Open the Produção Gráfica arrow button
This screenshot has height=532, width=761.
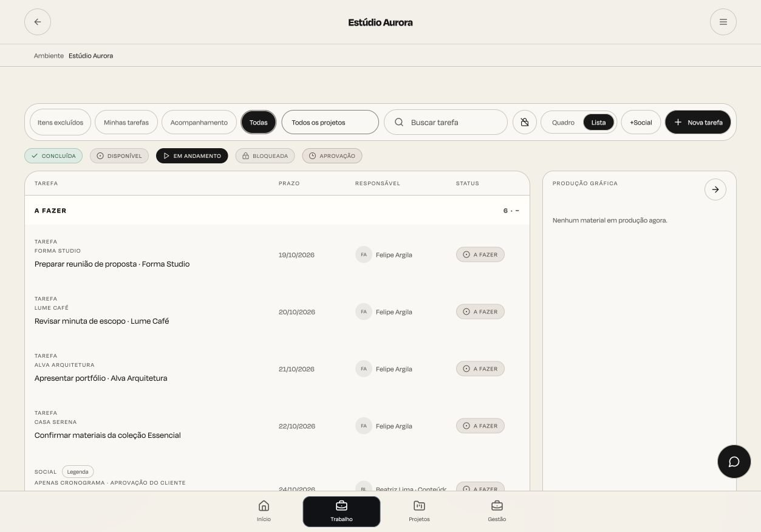point(715,189)
